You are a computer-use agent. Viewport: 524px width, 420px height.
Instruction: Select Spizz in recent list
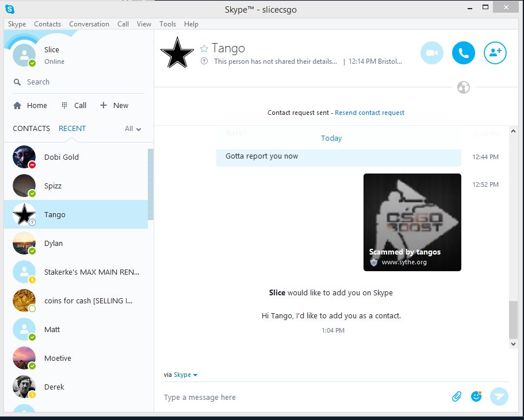pos(76,186)
